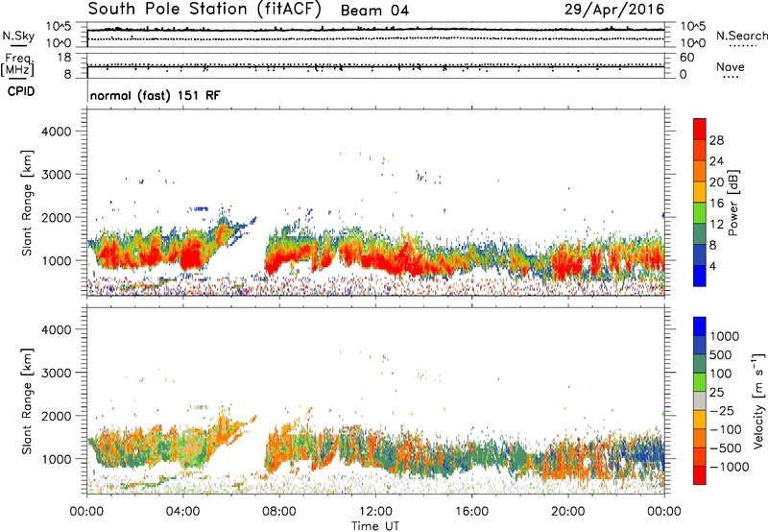The width and height of the screenshot is (768, 532).
Task: Click the '12:00' time axis label
Action: [x=375, y=512]
